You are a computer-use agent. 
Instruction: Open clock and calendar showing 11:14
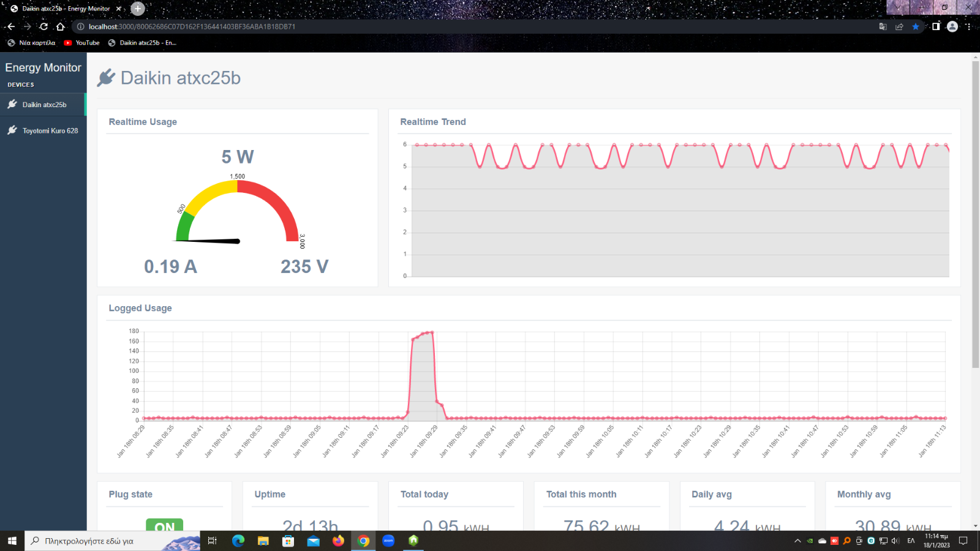click(937, 541)
